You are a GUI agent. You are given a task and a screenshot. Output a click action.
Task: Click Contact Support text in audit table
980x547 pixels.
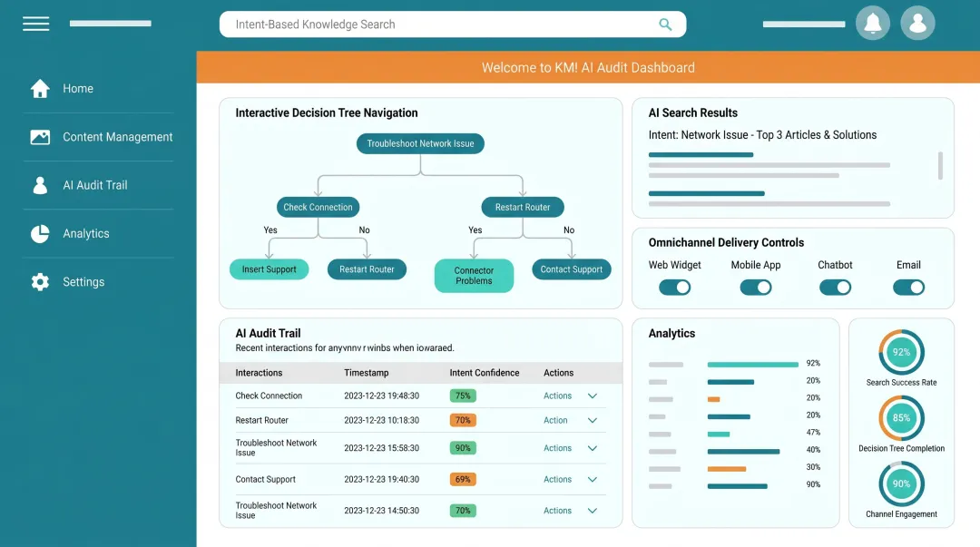[265, 480]
